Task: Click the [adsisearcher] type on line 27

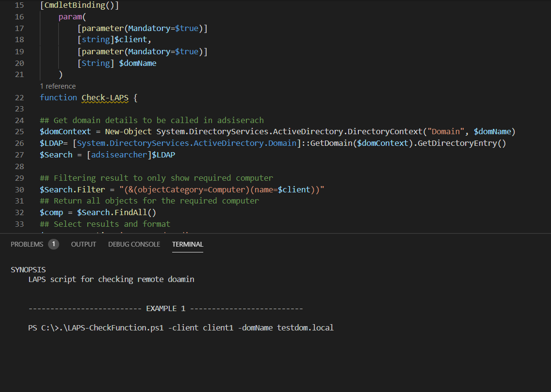Action: pyautogui.click(x=119, y=155)
